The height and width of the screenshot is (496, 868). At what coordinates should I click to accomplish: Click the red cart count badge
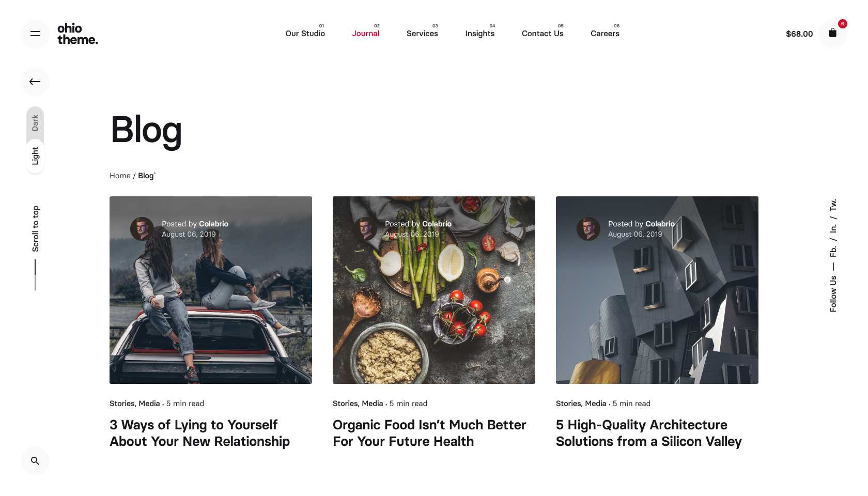click(843, 23)
